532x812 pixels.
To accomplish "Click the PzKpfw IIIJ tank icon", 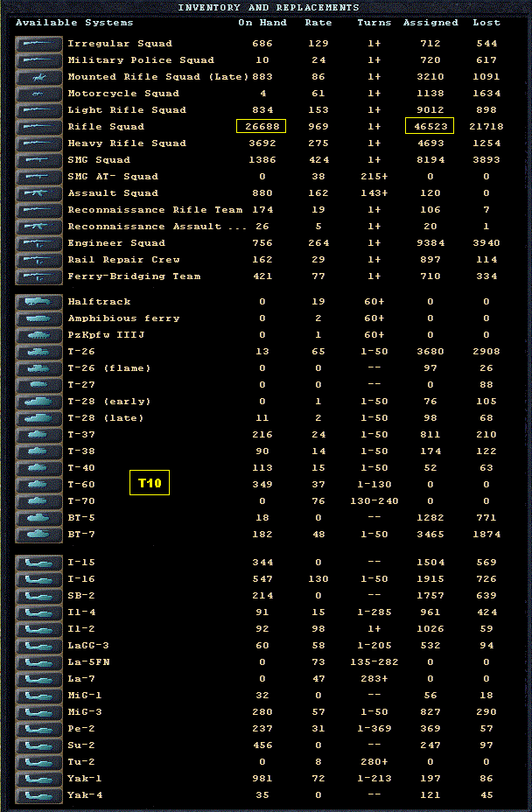I will coord(38,335).
